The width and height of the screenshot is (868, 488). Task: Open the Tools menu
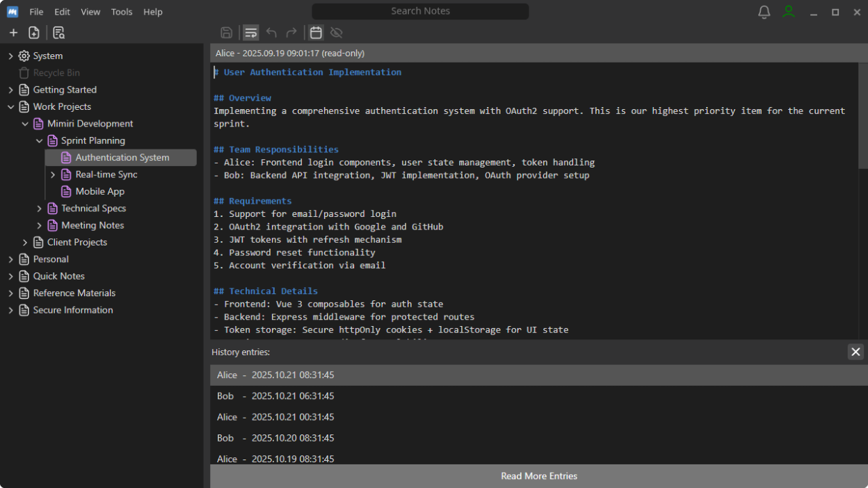point(122,12)
